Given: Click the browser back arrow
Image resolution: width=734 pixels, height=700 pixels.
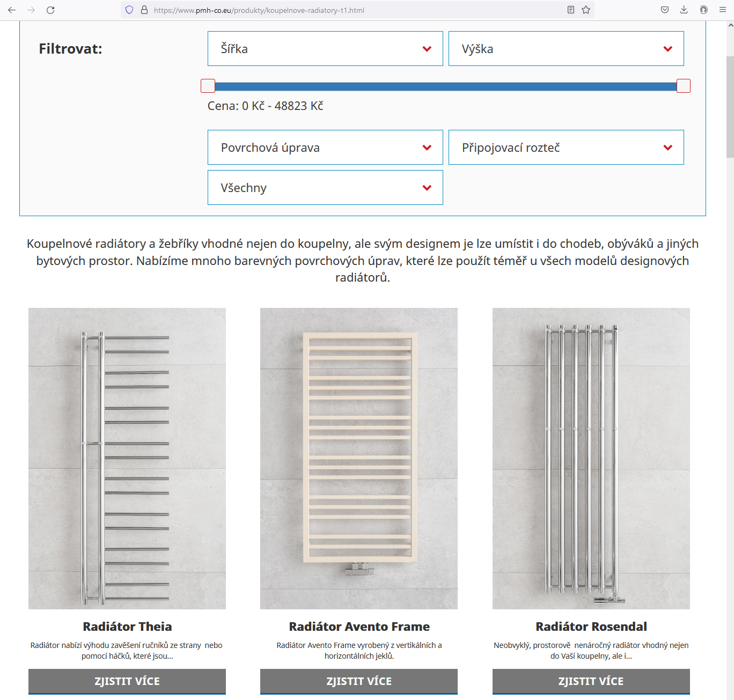Looking at the screenshot, I should (12, 10).
